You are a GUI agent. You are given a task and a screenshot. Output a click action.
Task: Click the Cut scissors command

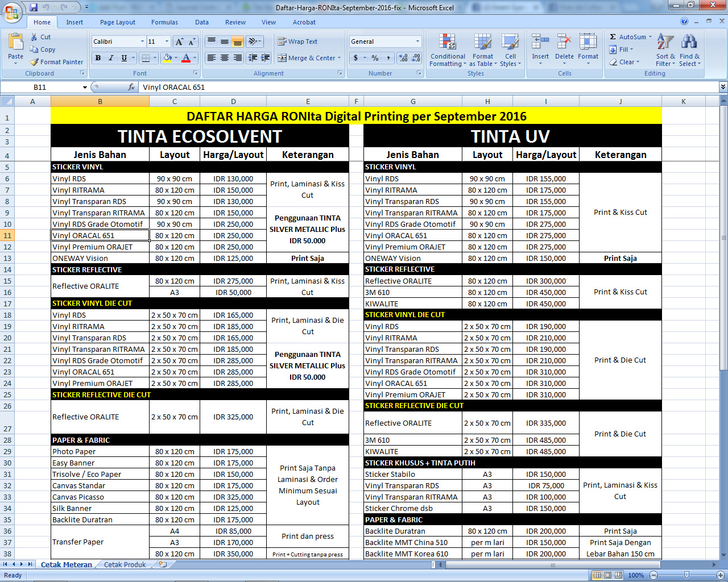40,37
